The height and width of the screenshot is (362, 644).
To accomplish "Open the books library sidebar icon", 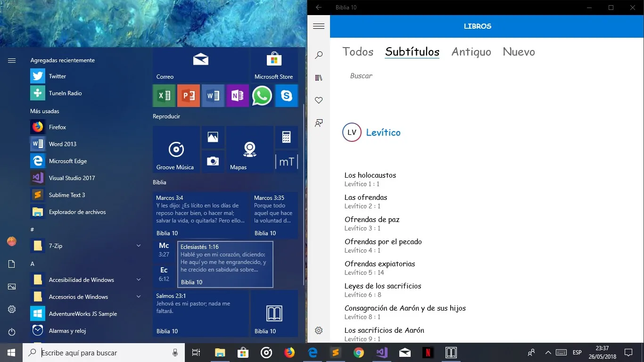I will coord(319,78).
